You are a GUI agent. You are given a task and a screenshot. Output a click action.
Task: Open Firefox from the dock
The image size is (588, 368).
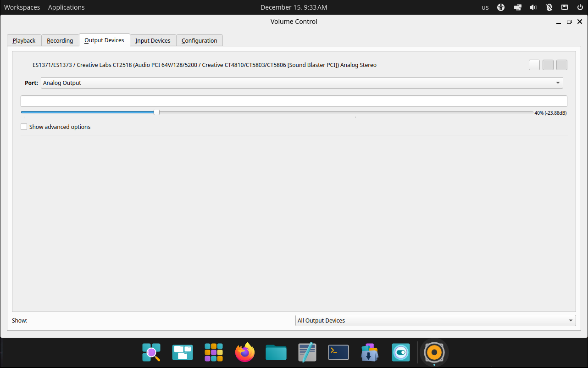244,352
